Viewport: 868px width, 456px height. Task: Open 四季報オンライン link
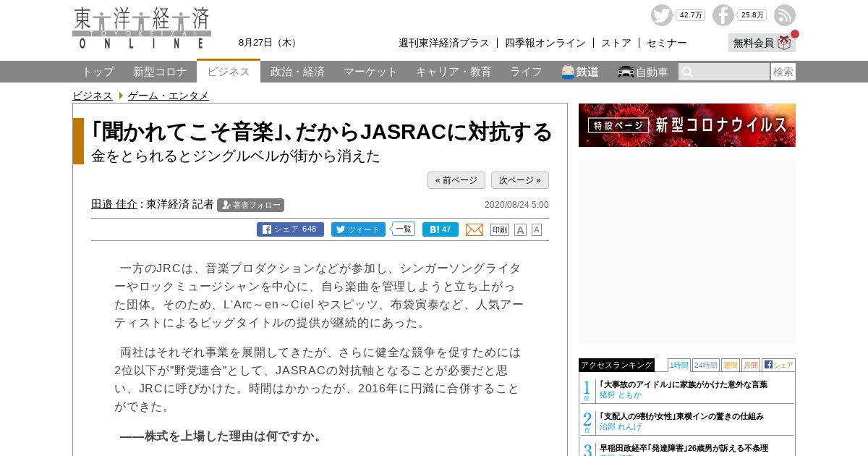pos(545,43)
